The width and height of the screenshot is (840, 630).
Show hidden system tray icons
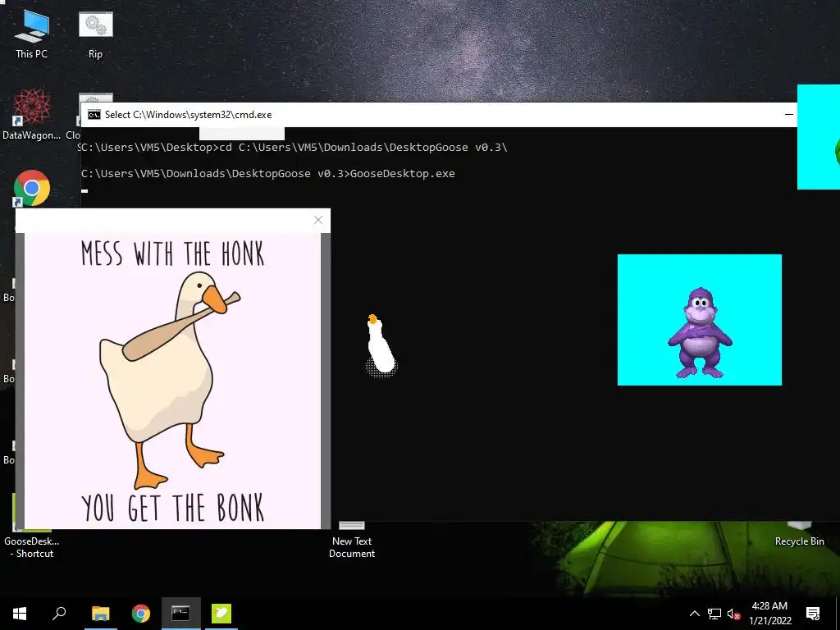click(x=694, y=614)
